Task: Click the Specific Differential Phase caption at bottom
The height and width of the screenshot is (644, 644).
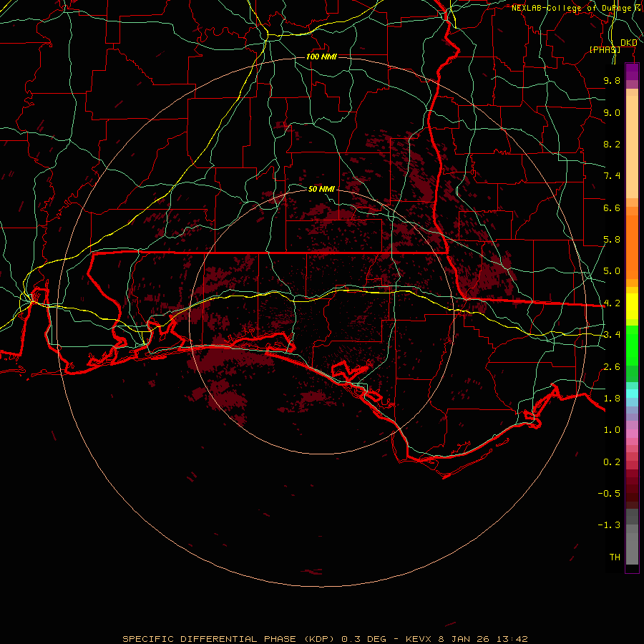Action: point(325,639)
